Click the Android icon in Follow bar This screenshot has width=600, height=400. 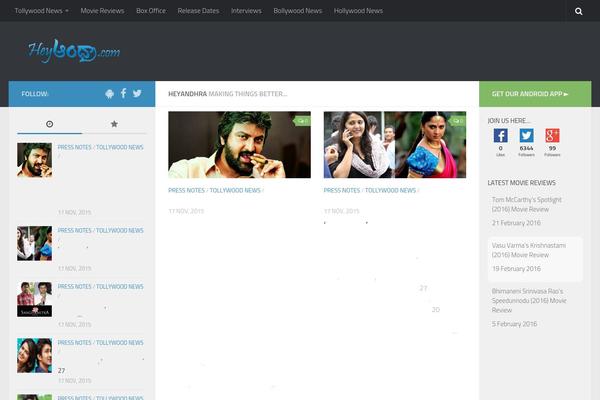(109, 94)
